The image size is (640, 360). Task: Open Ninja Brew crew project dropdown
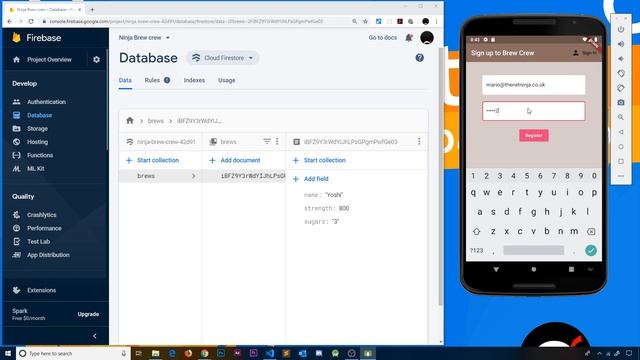[144, 38]
